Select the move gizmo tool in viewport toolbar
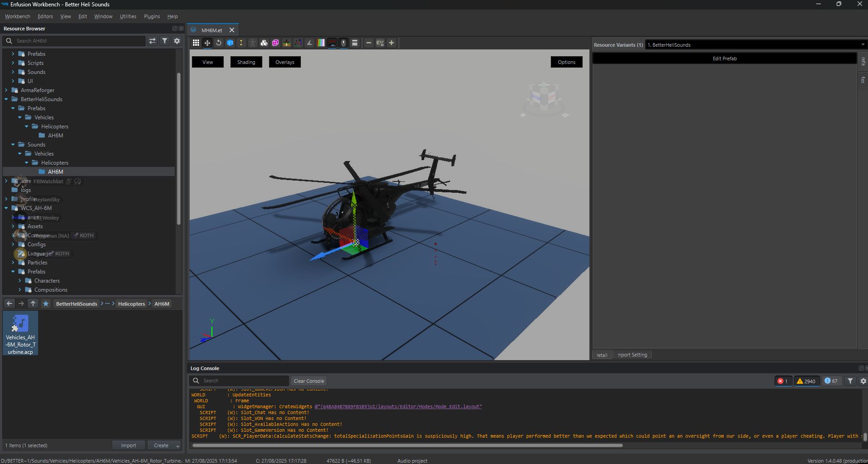 click(207, 43)
